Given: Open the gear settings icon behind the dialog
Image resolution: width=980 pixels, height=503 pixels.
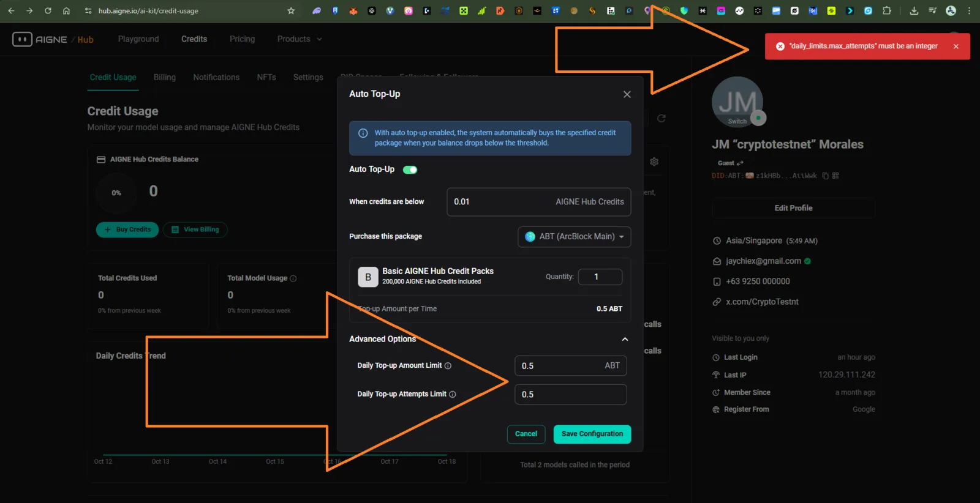Looking at the screenshot, I should coord(654,162).
